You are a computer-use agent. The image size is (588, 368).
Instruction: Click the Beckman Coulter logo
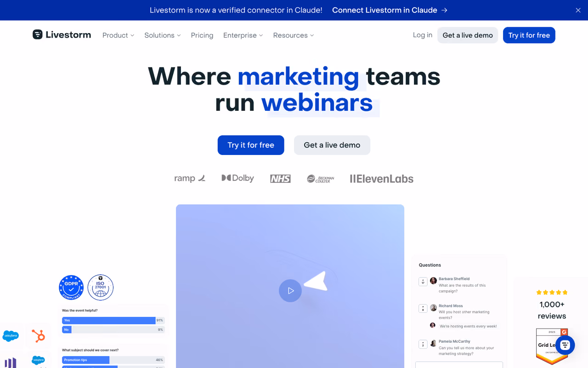click(321, 178)
